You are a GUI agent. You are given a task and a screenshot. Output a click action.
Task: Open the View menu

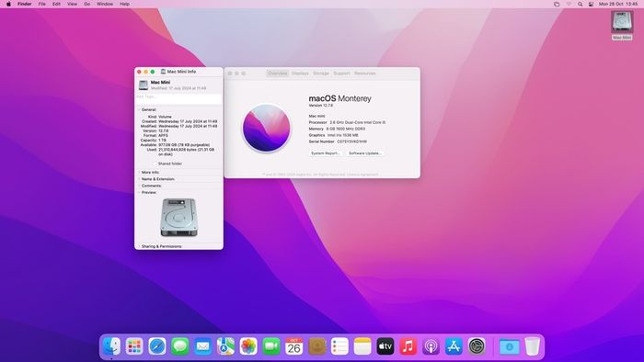coord(72,4)
